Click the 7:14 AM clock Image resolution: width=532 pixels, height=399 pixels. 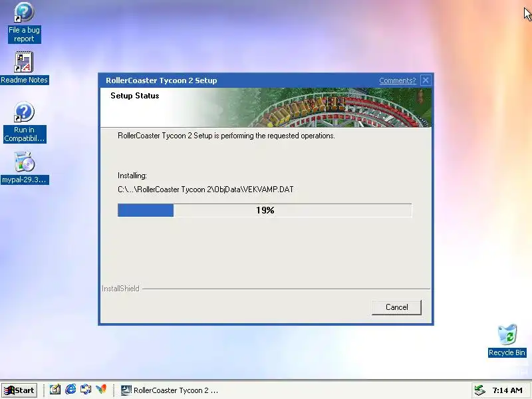pos(507,390)
